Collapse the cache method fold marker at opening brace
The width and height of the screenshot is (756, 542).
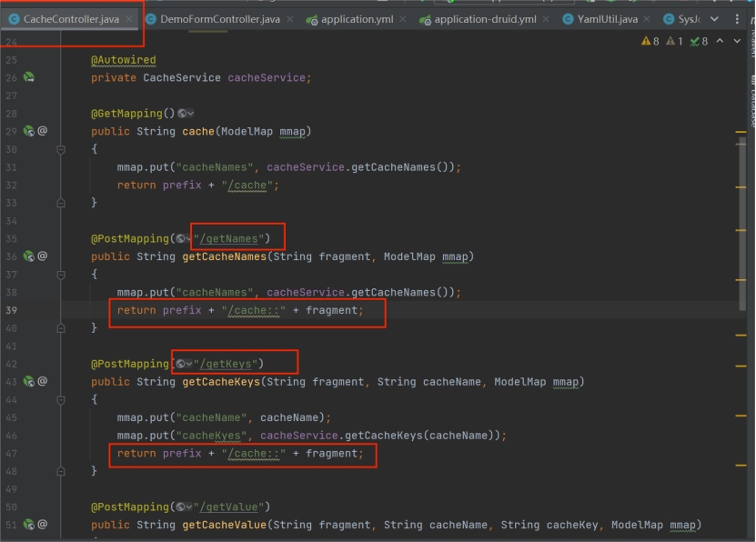click(61, 149)
